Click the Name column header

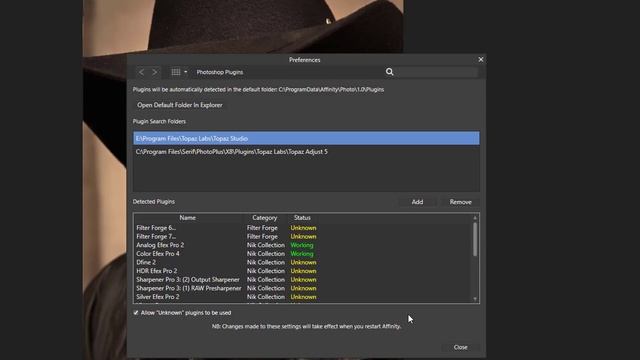coord(187,218)
